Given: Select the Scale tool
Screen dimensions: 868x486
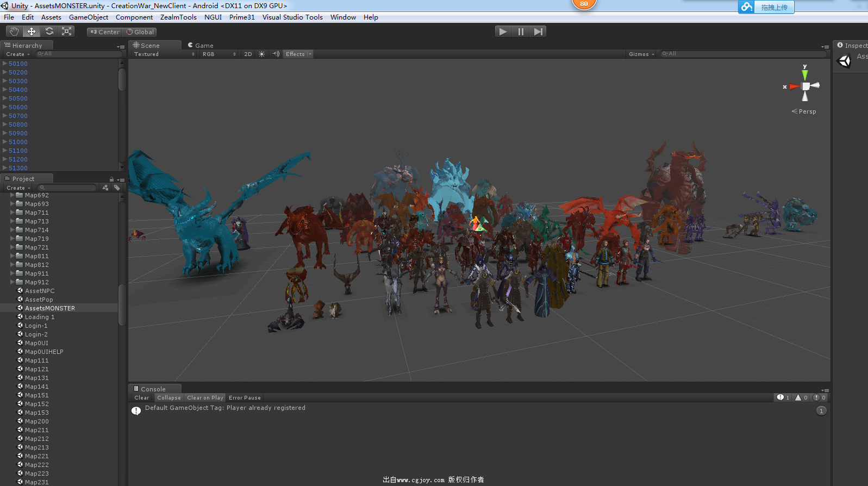Looking at the screenshot, I should click(x=67, y=32).
